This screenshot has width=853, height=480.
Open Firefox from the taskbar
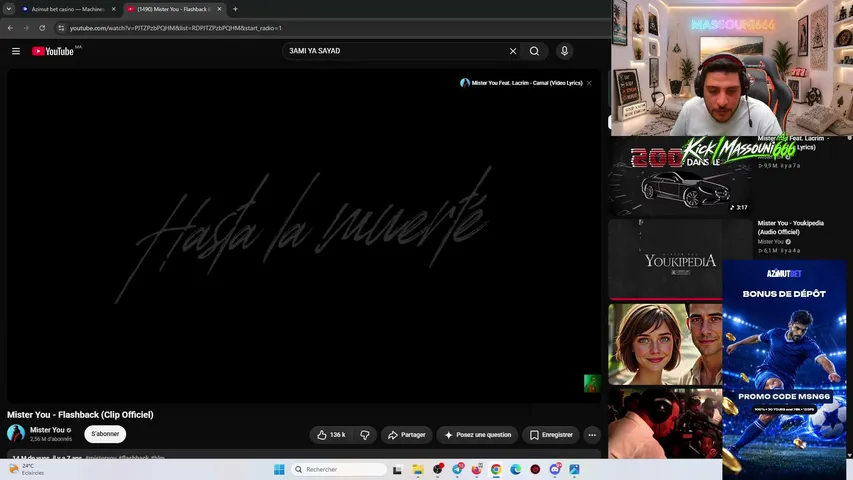pyautogui.click(x=477, y=469)
